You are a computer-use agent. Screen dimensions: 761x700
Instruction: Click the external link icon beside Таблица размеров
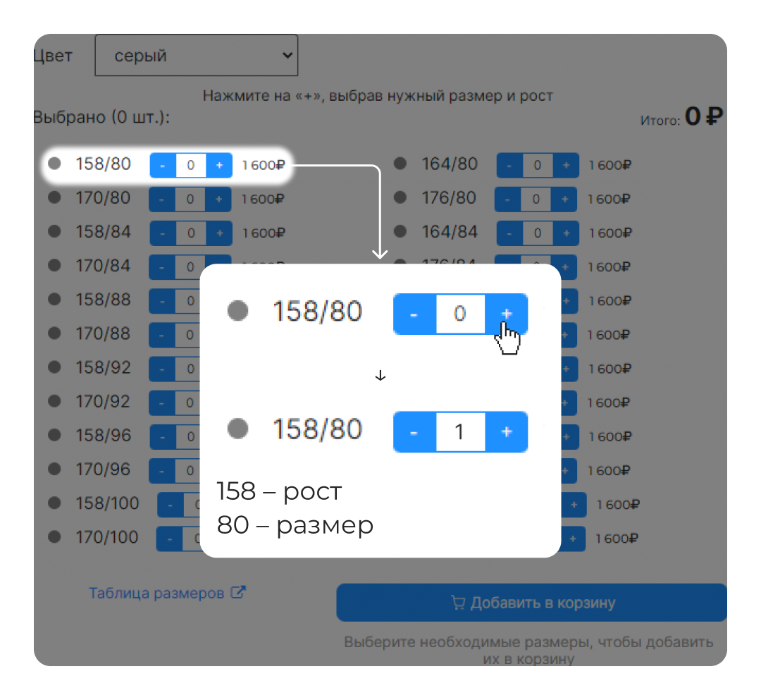(x=239, y=593)
